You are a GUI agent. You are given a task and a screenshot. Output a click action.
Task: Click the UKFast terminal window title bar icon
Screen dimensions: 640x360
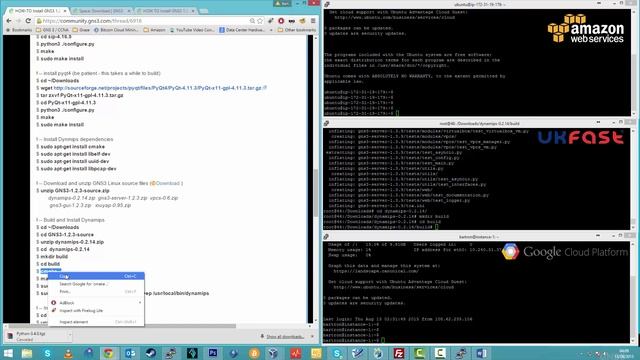pyautogui.click(x=326, y=123)
